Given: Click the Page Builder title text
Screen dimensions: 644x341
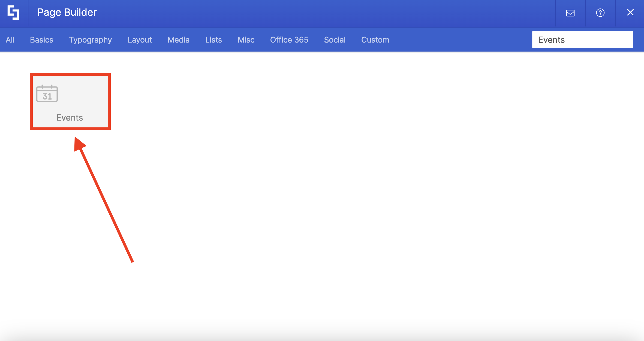Looking at the screenshot, I should pyautogui.click(x=67, y=13).
